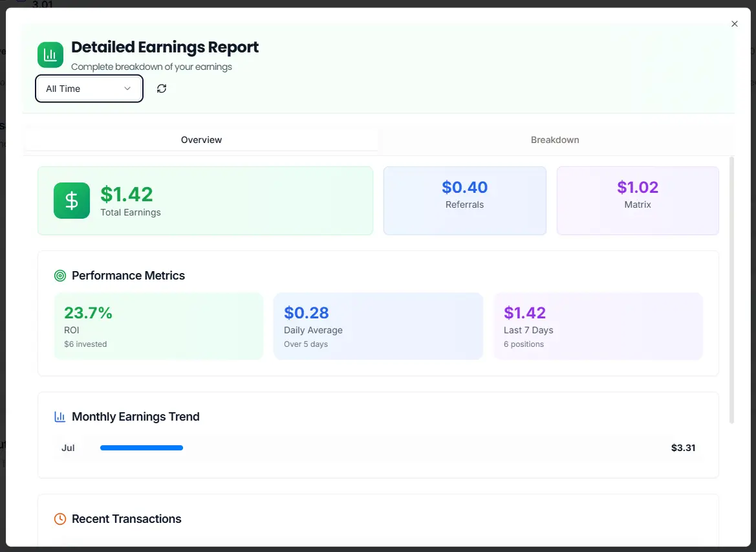The image size is (756, 552).
Task: Click the vertical scrollbar of the report
Action: [731, 289]
